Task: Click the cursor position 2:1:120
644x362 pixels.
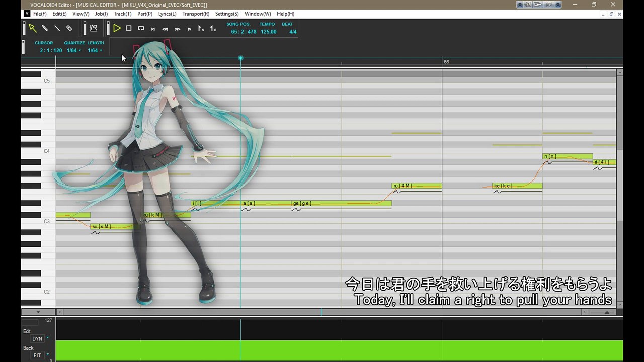Action: point(51,50)
